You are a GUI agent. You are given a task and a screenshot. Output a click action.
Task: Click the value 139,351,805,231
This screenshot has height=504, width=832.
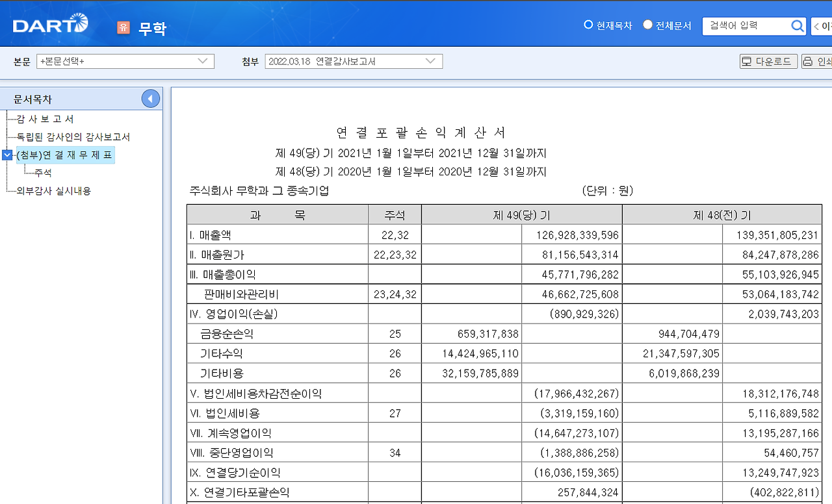(777, 235)
